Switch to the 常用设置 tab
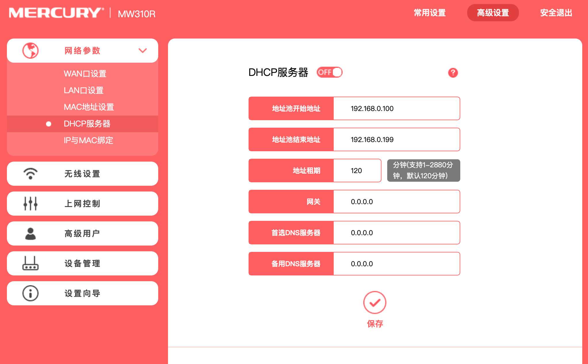 (429, 13)
